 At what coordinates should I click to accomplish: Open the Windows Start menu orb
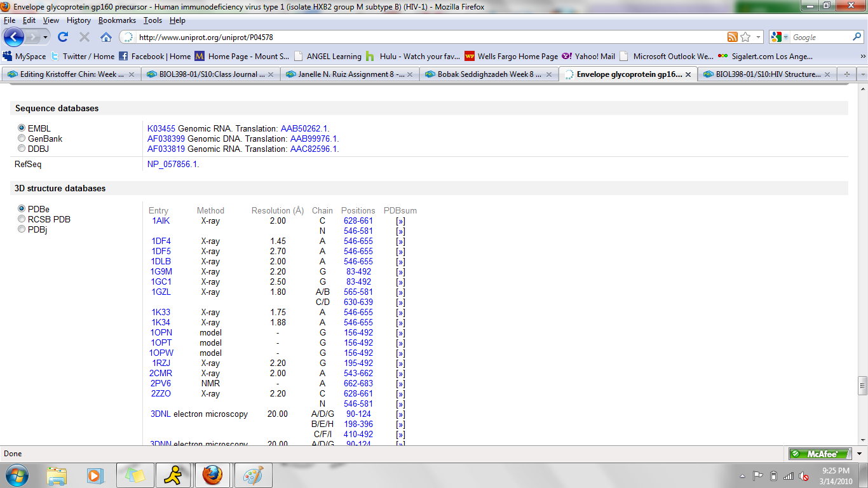pyautogui.click(x=16, y=475)
